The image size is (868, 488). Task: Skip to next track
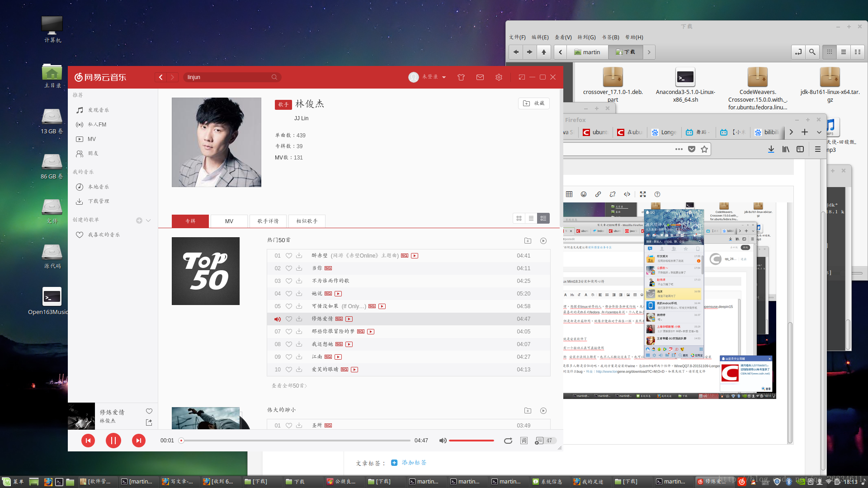tap(139, 440)
